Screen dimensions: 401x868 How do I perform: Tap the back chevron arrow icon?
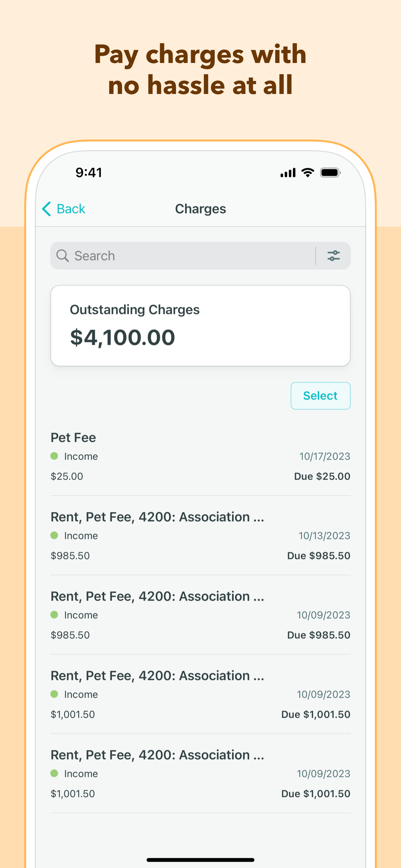pos(46,209)
